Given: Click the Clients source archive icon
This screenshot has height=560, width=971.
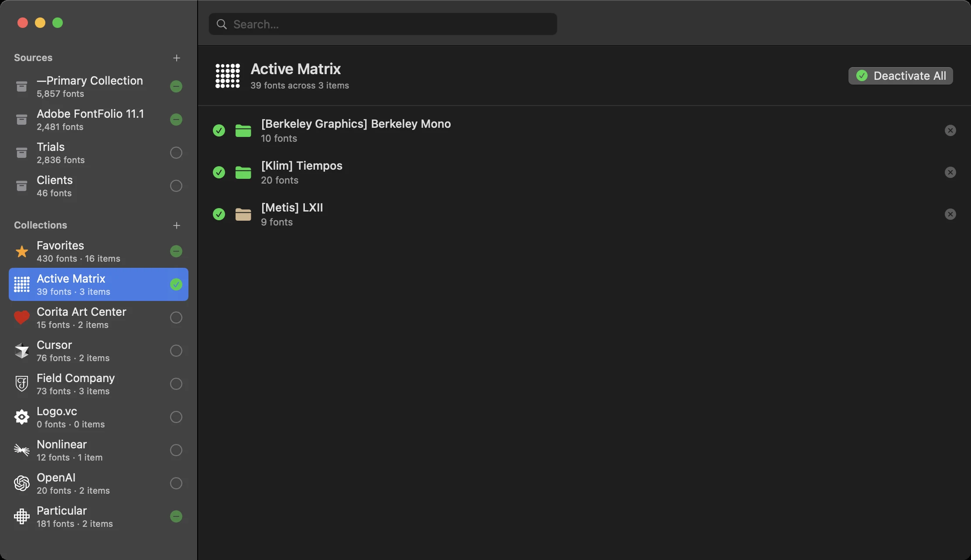Looking at the screenshot, I should click(21, 186).
